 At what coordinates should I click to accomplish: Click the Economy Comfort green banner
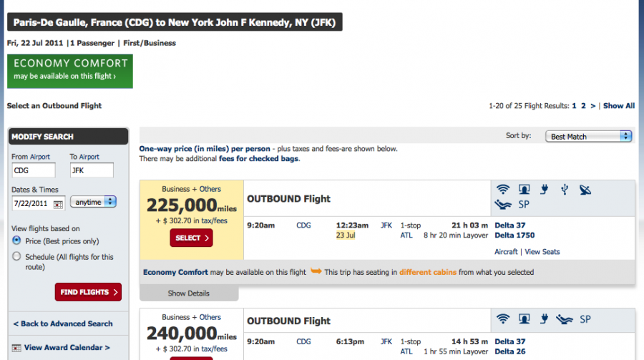(70, 71)
